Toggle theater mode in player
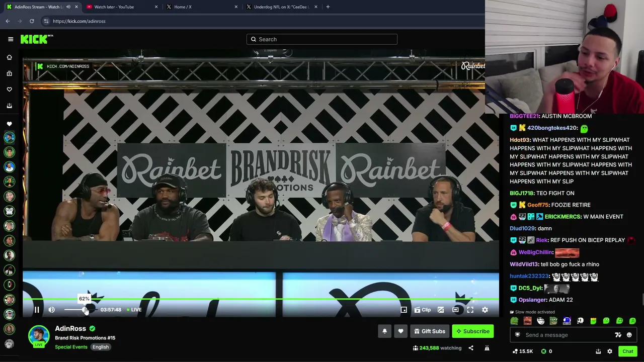The width and height of the screenshot is (644, 362). pos(455,310)
